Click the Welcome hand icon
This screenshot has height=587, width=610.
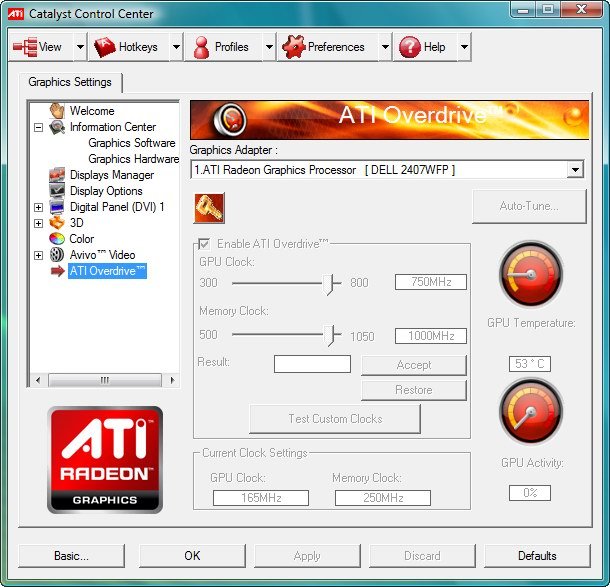pos(57,111)
